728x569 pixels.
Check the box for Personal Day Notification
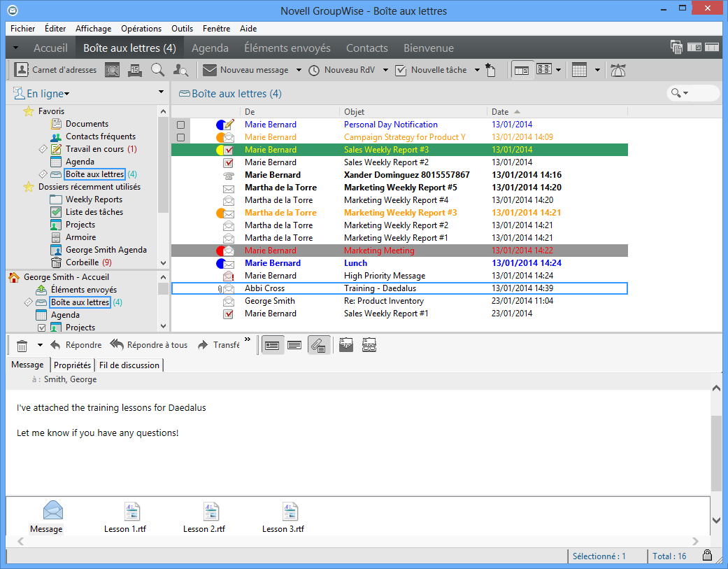pyautogui.click(x=180, y=125)
